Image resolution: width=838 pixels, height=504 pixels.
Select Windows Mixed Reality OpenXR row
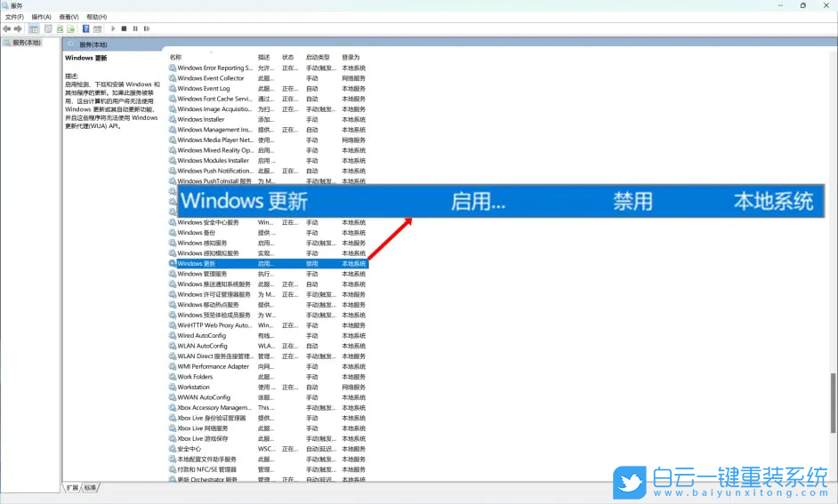point(269,150)
